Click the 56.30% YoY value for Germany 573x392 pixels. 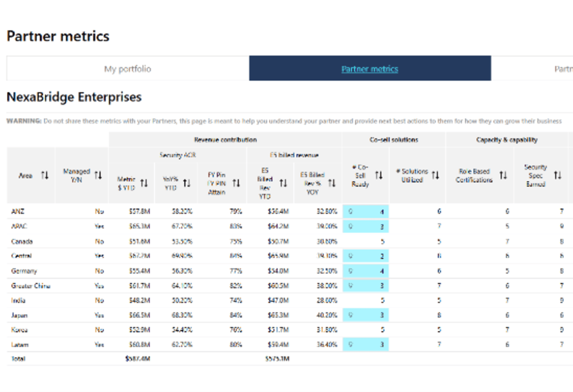coord(182,271)
